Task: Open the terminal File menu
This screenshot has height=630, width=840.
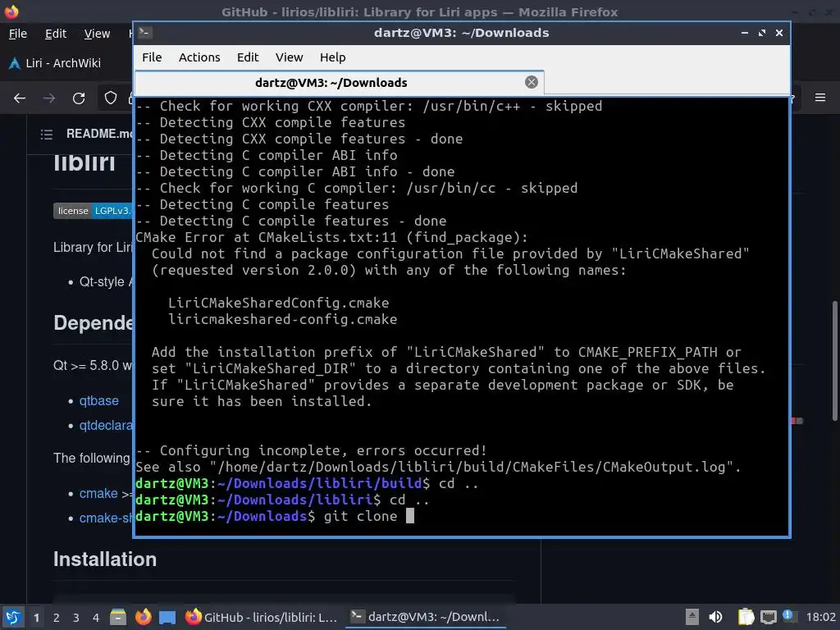Action: point(152,57)
